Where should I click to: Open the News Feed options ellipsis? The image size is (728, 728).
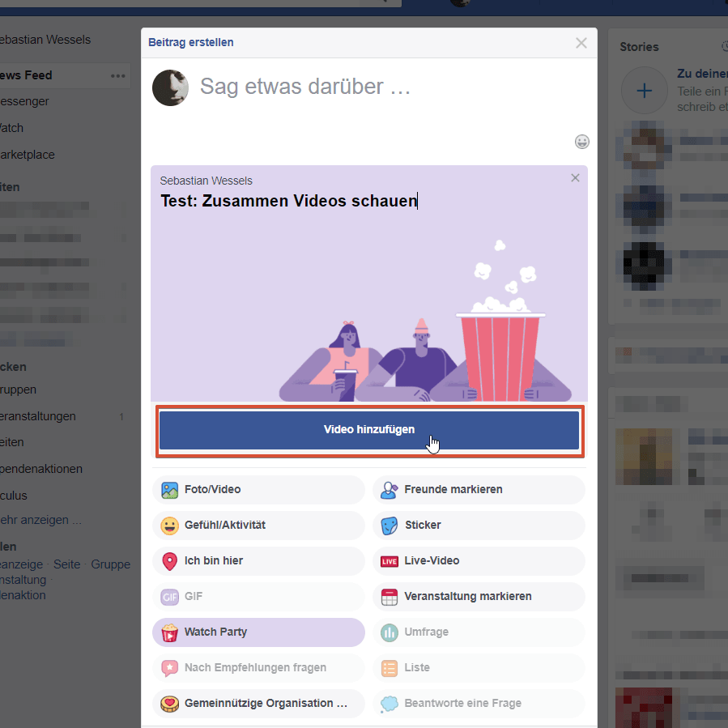tap(118, 75)
